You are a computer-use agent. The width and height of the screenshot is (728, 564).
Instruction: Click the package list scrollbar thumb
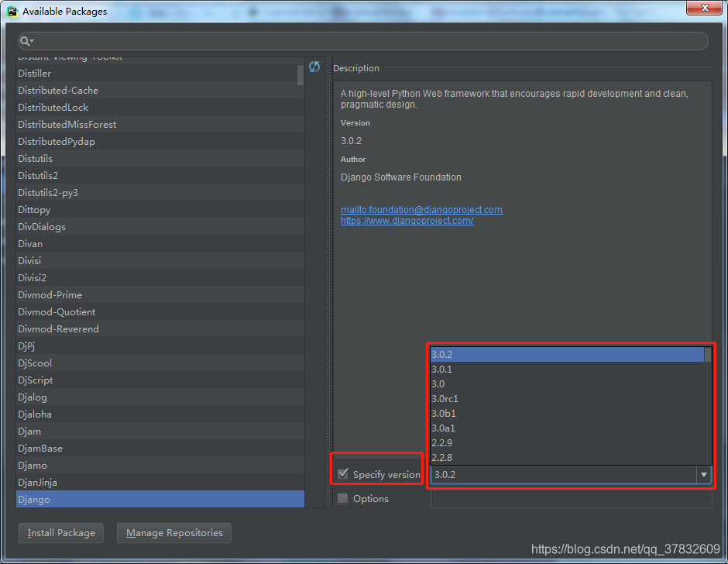click(x=300, y=75)
